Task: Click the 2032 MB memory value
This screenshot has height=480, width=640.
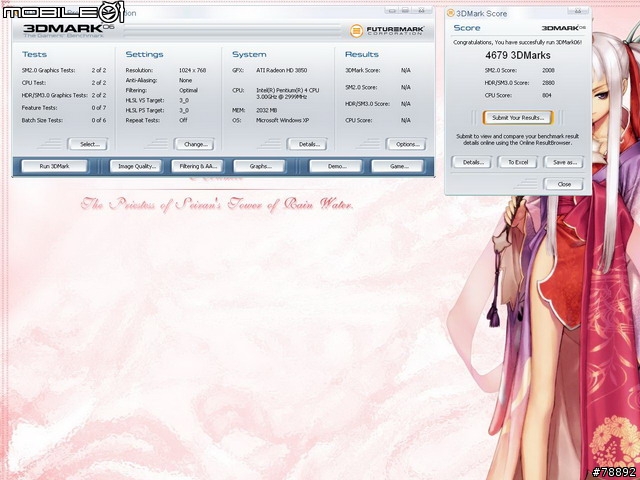Action: pos(267,110)
